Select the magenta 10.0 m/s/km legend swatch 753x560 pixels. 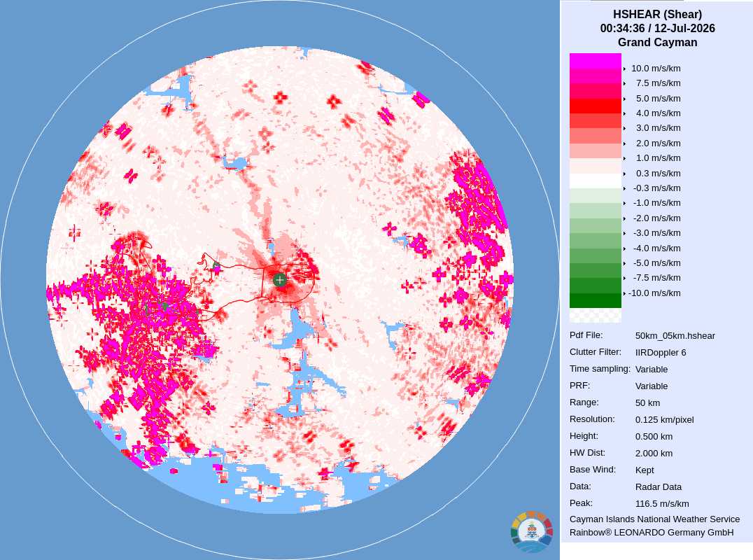[595, 61]
